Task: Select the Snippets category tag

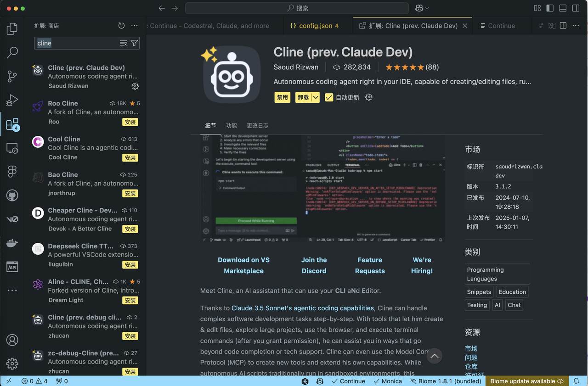Action: (479, 292)
